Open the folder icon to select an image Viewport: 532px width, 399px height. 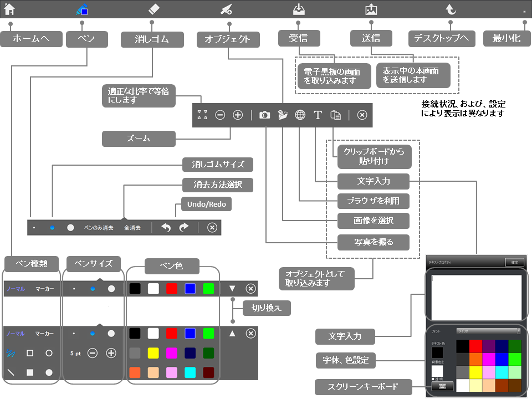tap(283, 115)
